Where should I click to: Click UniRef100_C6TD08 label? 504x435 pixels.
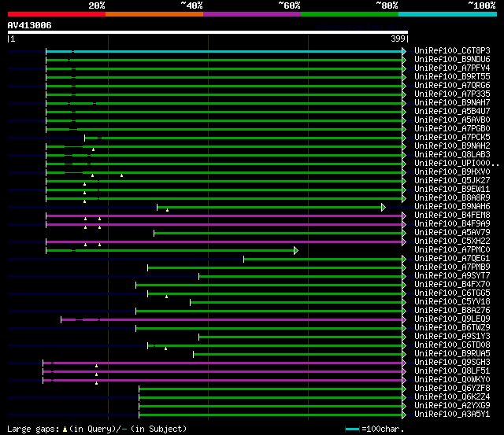click(452, 345)
